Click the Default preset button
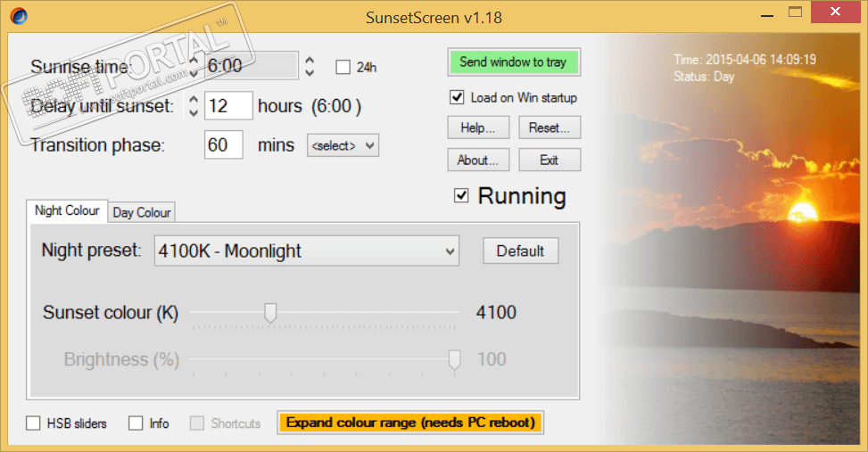This screenshot has width=868, height=452. (520, 251)
